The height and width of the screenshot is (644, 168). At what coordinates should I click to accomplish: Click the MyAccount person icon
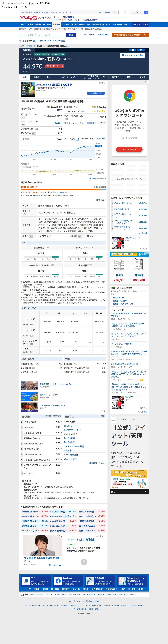(x=147, y=24)
